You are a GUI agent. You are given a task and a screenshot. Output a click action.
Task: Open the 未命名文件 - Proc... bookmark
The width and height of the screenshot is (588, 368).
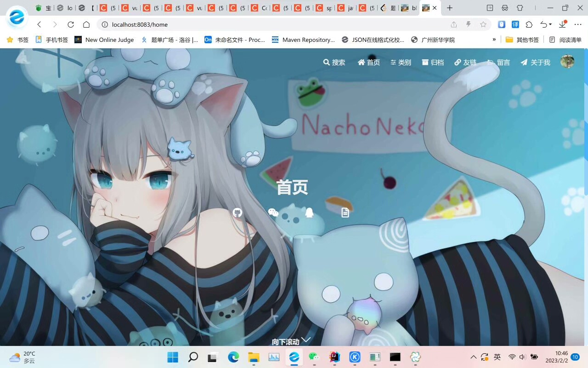(x=235, y=40)
